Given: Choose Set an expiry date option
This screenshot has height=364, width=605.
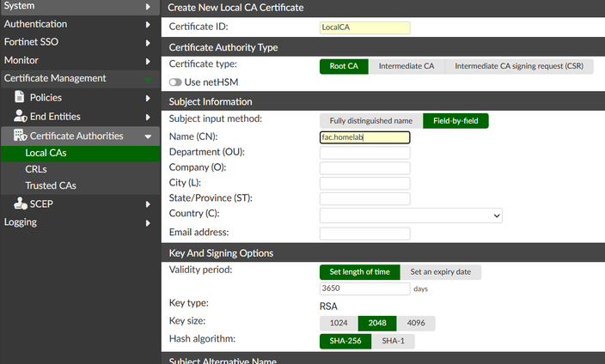Looking at the screenshot, I should [x=440, y=272].
